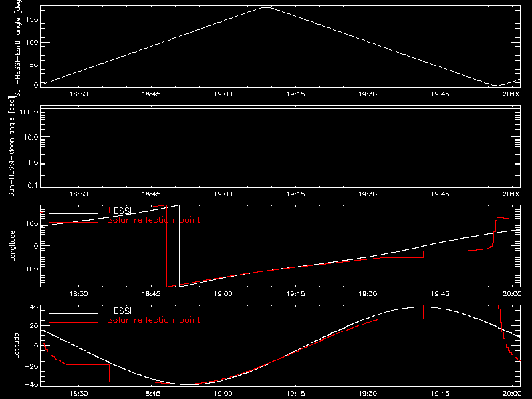Click the 19:15 time label under the Longitude plot
Viewport: 532px width, 399px height.
coord(295,294)
